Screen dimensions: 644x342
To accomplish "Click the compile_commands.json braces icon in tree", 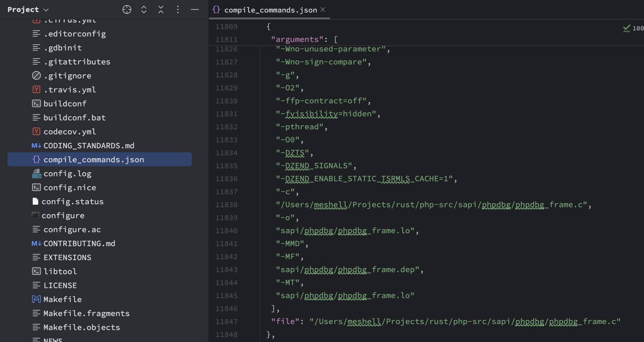I will (36, 160).
